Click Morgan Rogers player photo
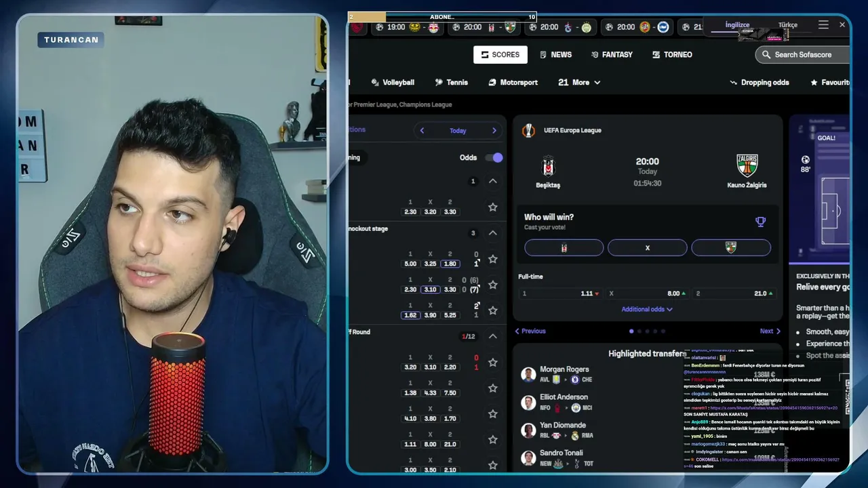Viewport: 868px width, 488px height. pos(528,374)
